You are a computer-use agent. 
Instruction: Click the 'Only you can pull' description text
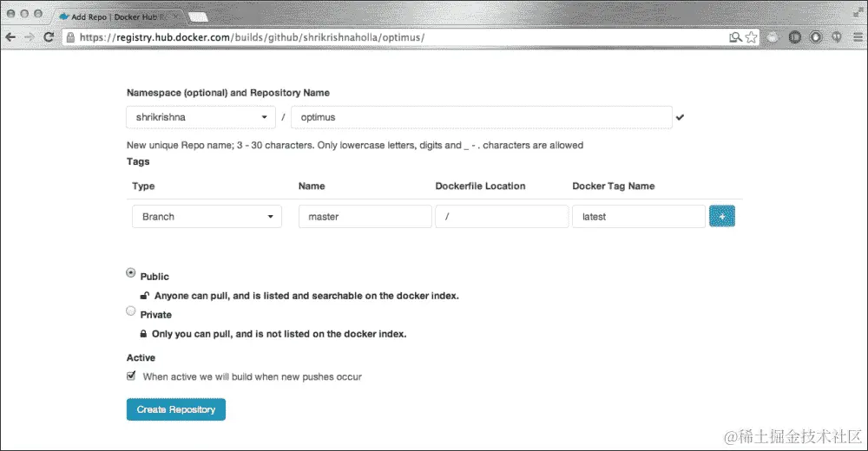279,334
